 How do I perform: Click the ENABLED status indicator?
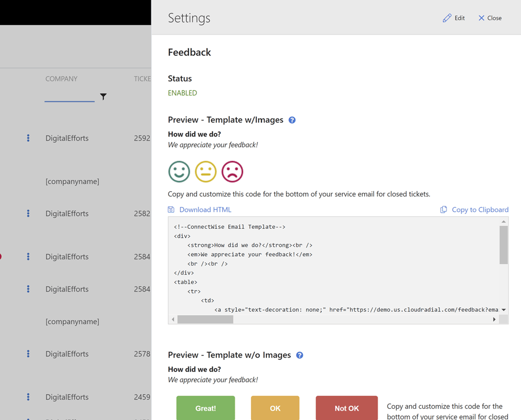[x=182, y=93]
